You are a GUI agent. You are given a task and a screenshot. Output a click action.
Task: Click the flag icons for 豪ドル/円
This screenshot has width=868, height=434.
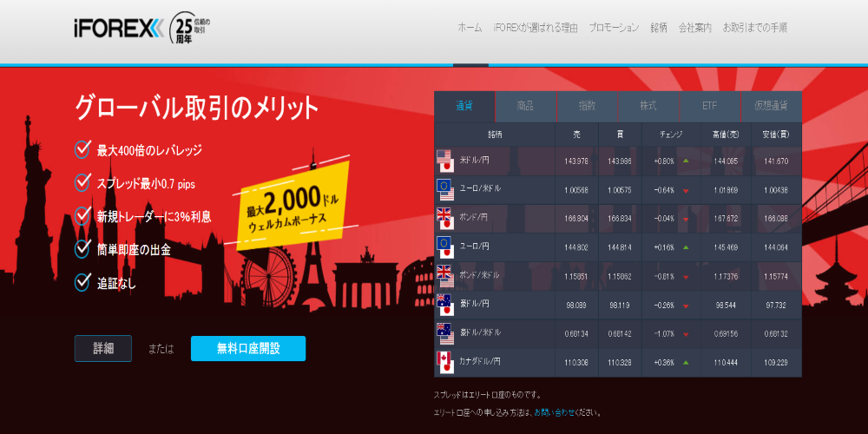pos(445,305)
